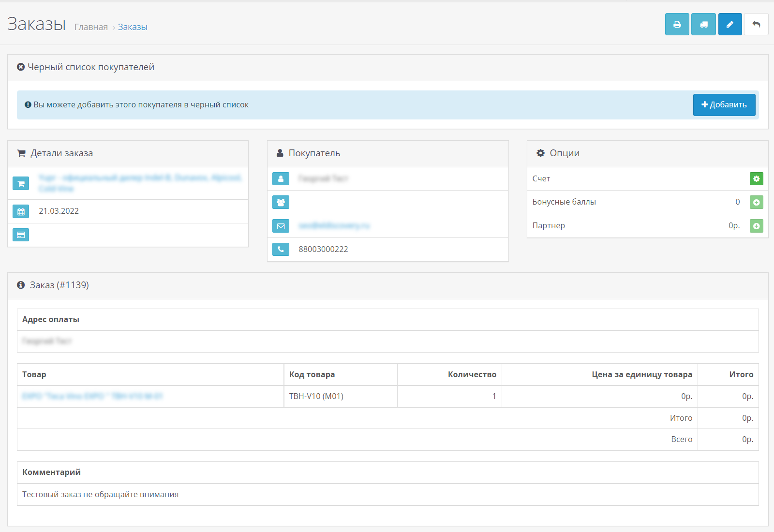Open the customer's blurred email link
The image size is (774, 532).
click(334, 225)
